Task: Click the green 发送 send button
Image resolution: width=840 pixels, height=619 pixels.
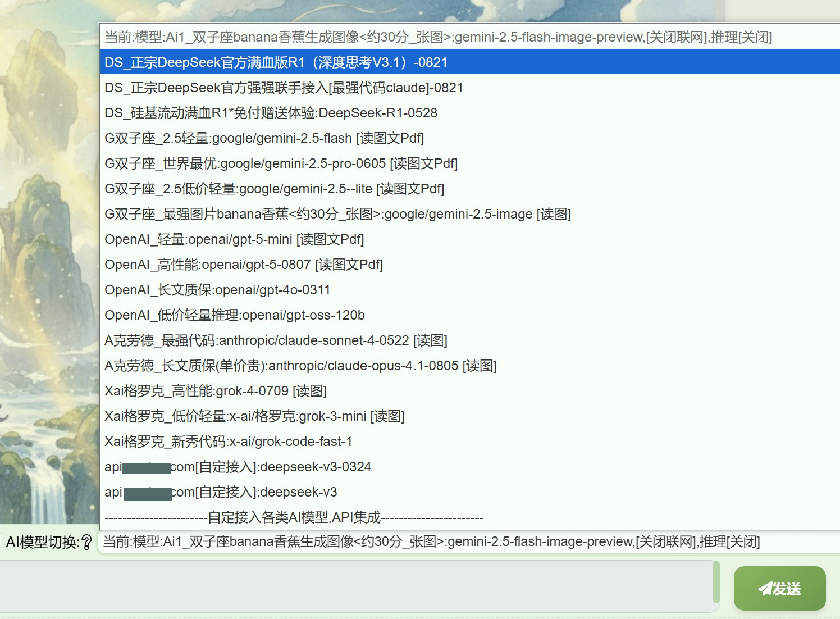Action: tap(779, 588)
